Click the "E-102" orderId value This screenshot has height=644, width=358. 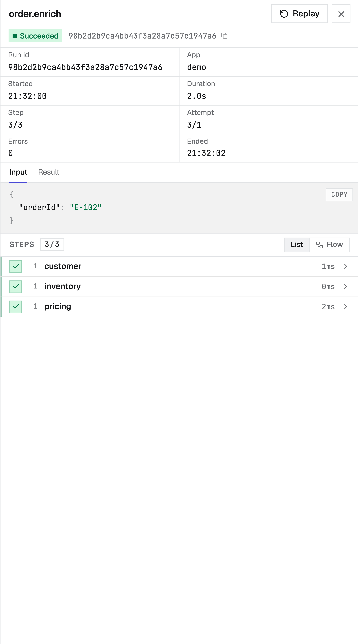(x=85, y=208)
